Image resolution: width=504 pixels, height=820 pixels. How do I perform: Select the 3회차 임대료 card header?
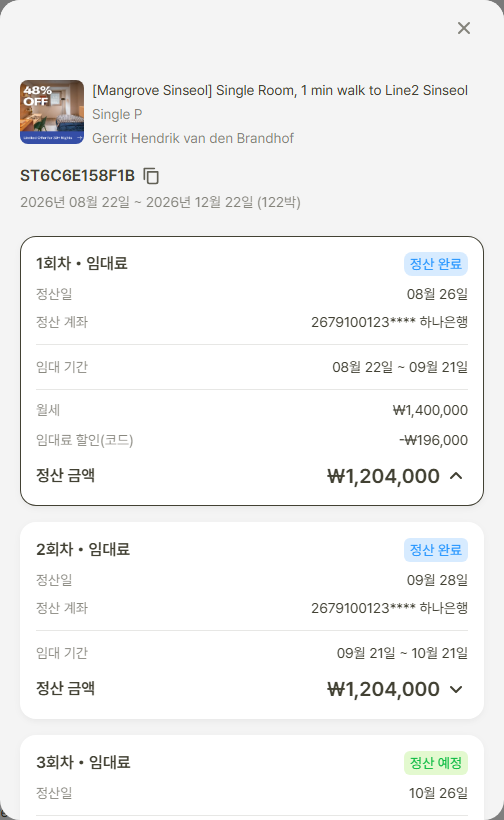pyautogui.click(x=83, y=762)
